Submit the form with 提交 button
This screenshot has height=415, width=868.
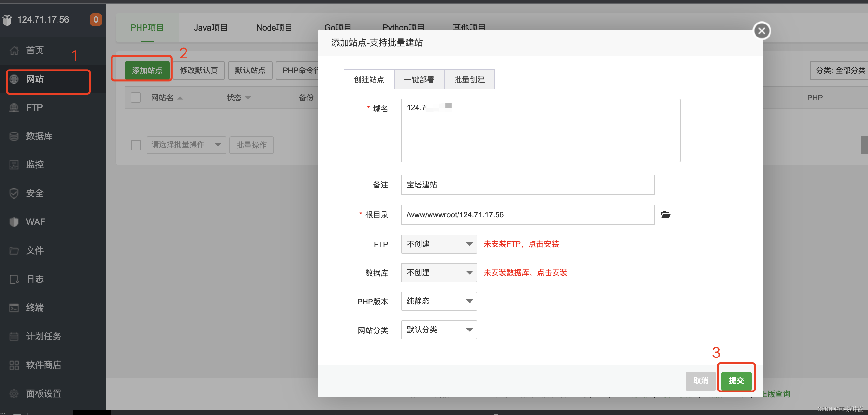[736, 381]
